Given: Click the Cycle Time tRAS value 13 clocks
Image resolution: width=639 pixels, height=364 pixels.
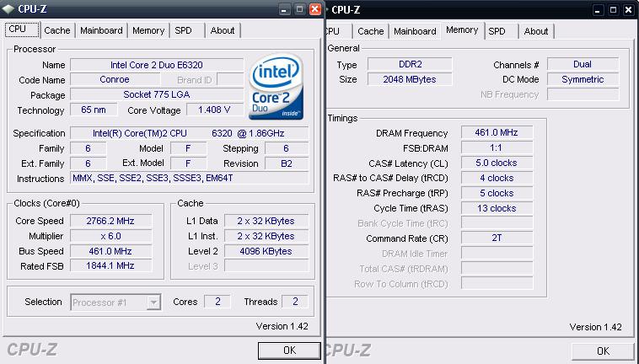Looking at the screenshot, I should 497,208.
